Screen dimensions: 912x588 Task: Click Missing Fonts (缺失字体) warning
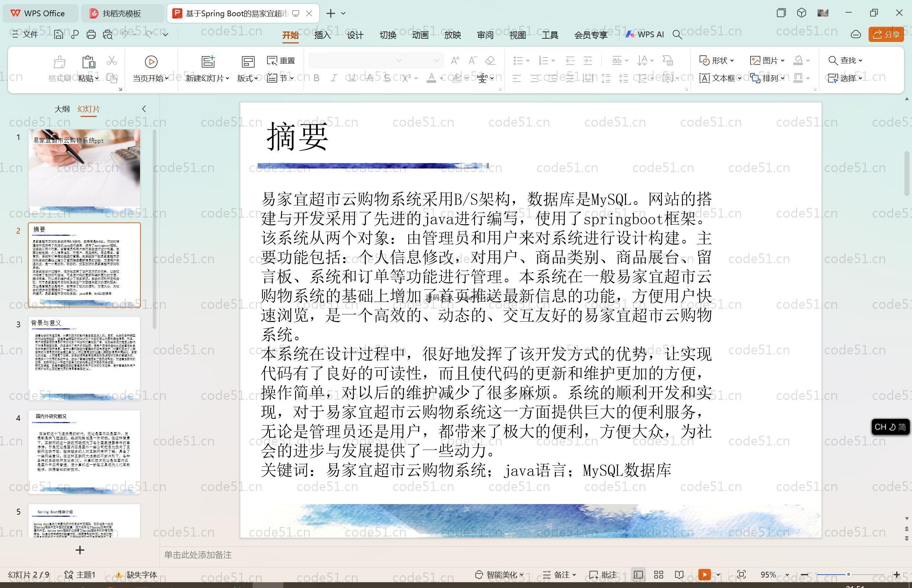pos(136,575)
